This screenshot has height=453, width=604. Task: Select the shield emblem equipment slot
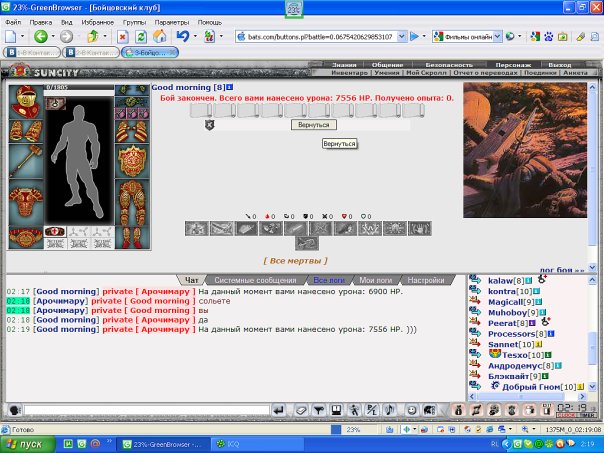[x=132, y=161]
